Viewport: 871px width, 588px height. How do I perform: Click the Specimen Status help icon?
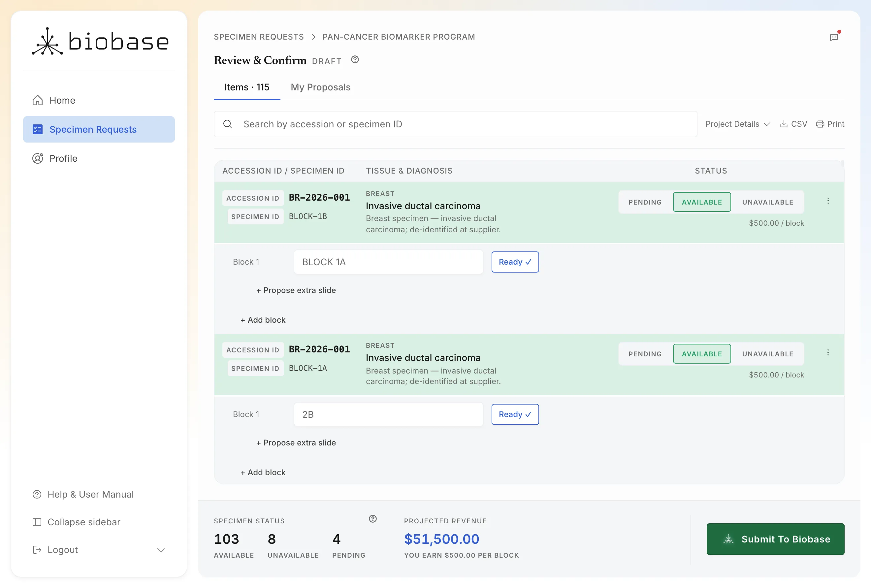(x=372, y=519)
